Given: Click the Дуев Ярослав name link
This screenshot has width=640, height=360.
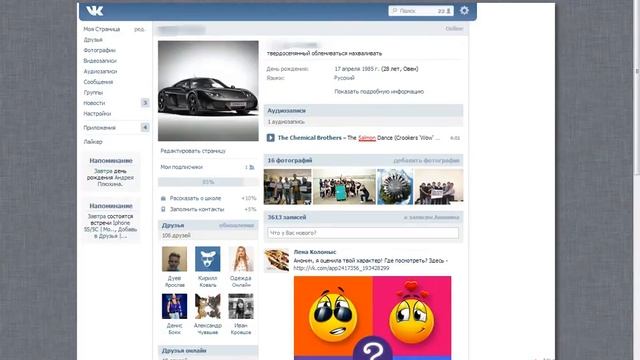Looking at the screenshot, I should click(x=175, y=282).
